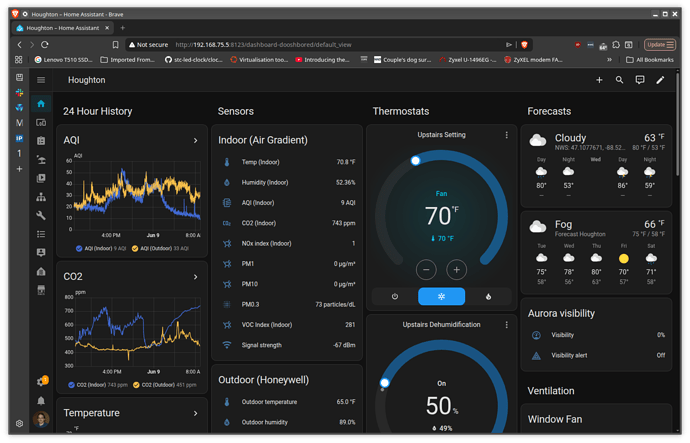Click the edit dashboard pencil icon
The image size is (690, 443).
(660, 80)
